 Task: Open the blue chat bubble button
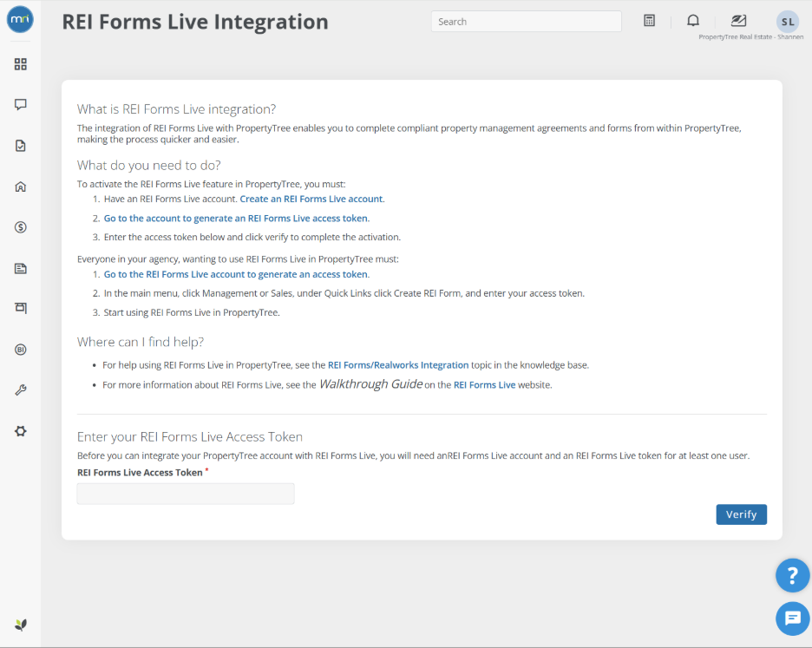coord(792,619)
